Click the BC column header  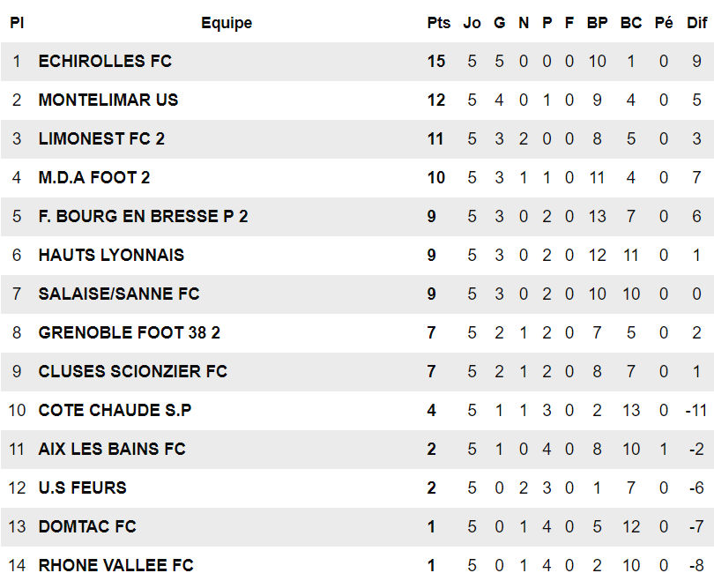point(631,24)
